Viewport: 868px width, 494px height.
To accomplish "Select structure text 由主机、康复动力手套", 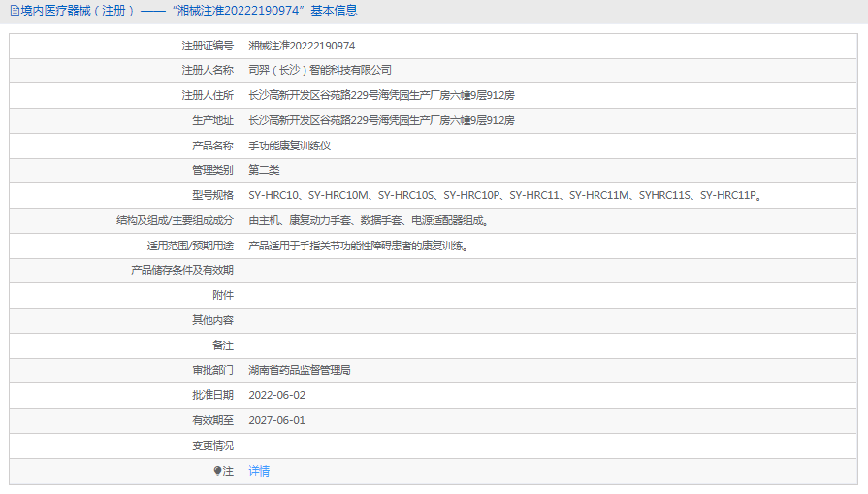I will pyautogui.click(x=370, y=220).
